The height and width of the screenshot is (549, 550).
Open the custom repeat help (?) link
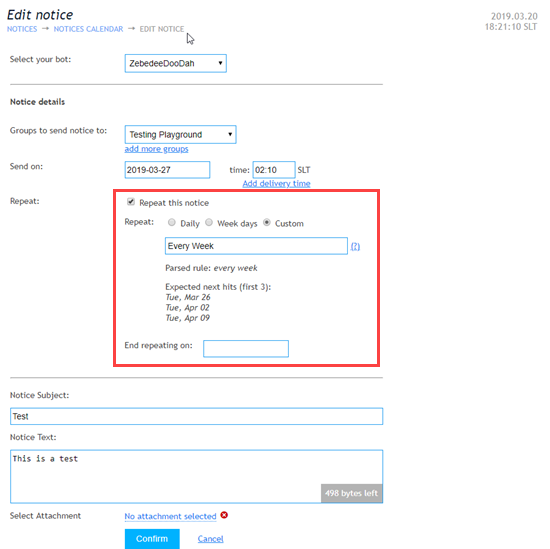click(355, 246)
